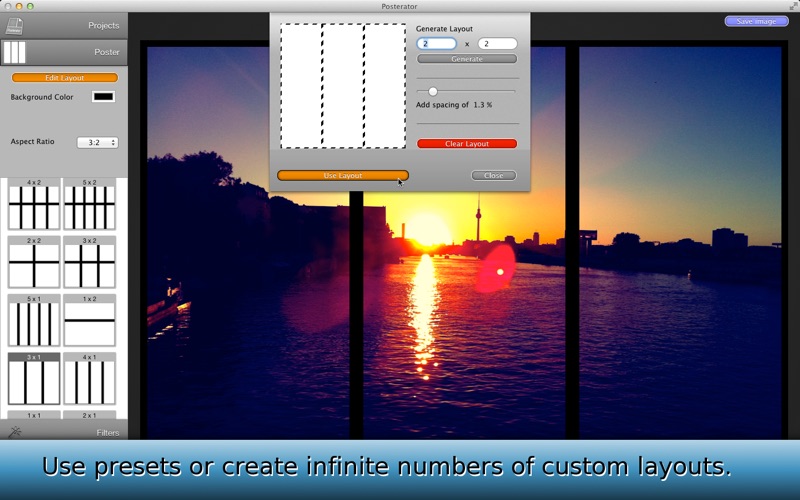
Task: Click the Poster three-panel icon
Action: tap(14, 52)
